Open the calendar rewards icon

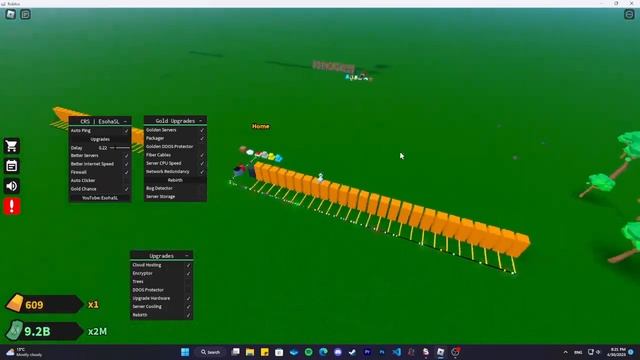point(12,166)
